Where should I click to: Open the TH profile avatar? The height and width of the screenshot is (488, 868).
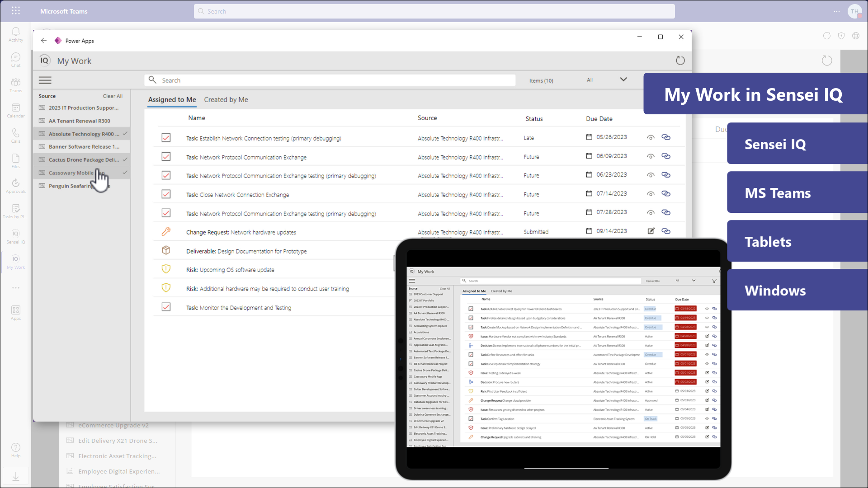pos(855,11)
